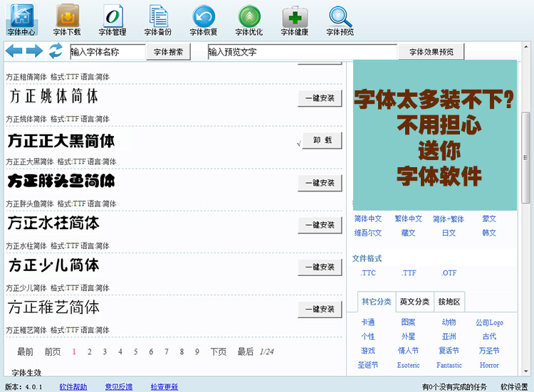
Task: Select the 公司Logo category
Action: pos(489,322)
